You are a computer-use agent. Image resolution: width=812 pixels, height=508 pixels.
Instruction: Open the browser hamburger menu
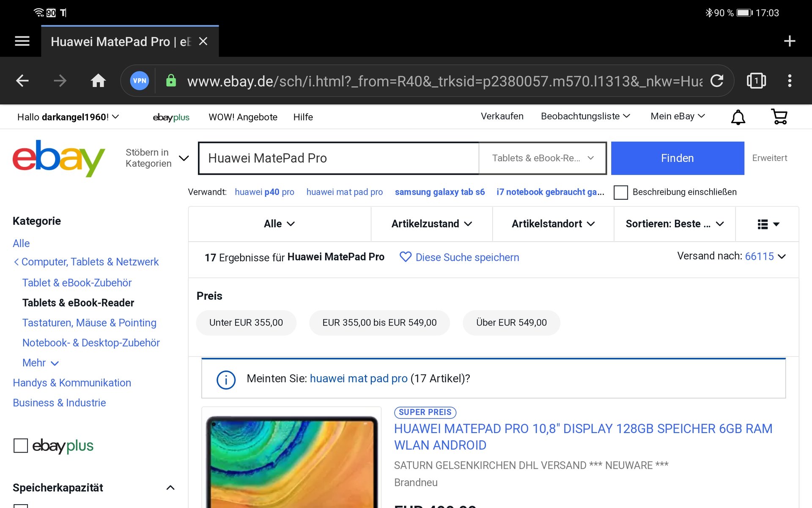point(22,41)
